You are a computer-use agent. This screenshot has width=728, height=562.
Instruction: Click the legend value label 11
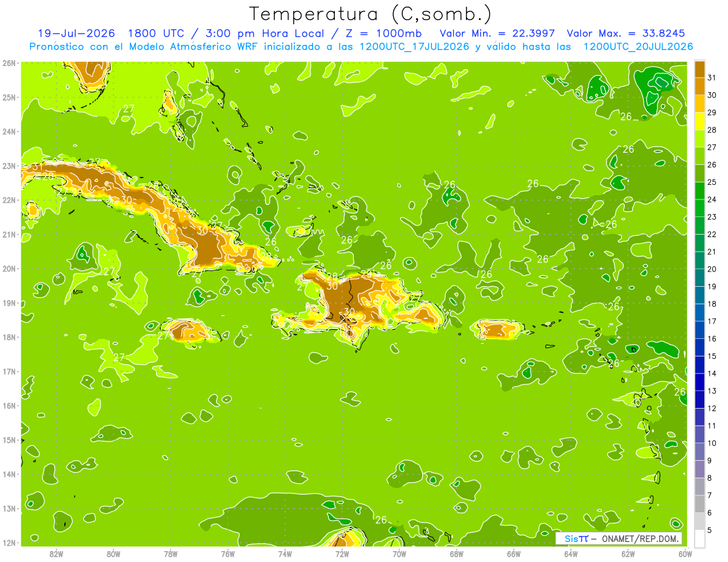(712, 426)
